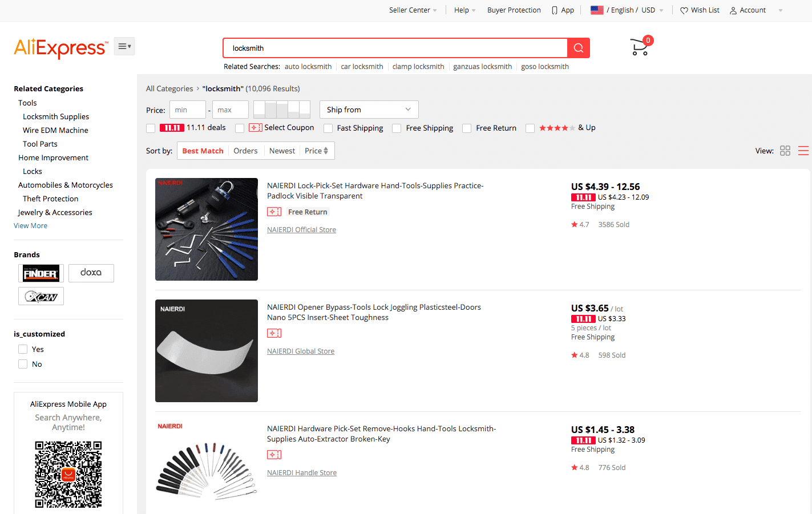Viewport: 812px width, 514px height.
Task: Click All Categories breadcrumb
Action: pyautogui.click(x=169, y=88)
